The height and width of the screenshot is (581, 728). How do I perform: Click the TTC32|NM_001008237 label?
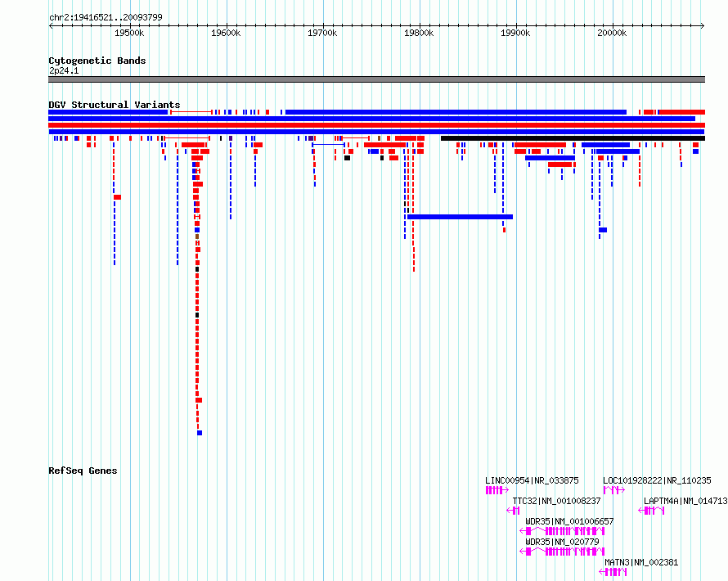[556, 501]
